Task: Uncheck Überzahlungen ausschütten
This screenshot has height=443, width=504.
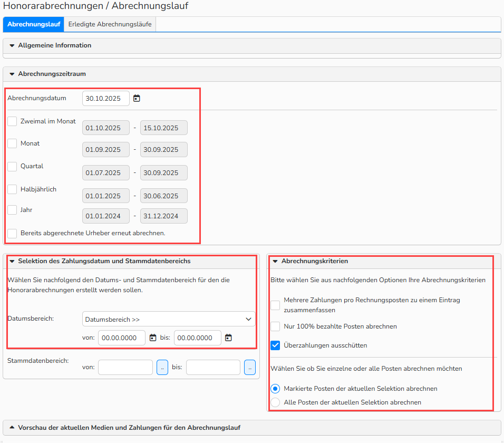Action: [275, 345]
